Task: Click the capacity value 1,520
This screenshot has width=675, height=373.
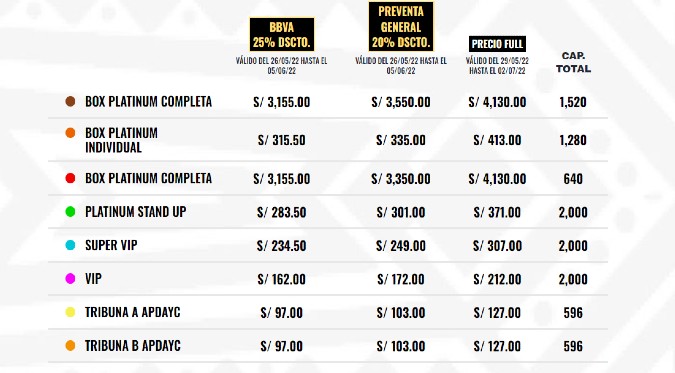Action: pyautogui.click(x=573, y=102)
